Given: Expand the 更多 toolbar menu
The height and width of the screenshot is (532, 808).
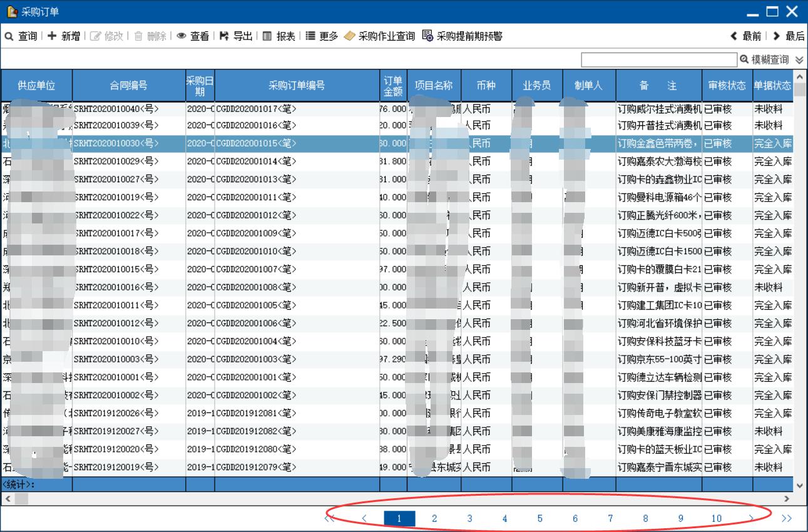Looking at the screenshot, I should point(322,36).
